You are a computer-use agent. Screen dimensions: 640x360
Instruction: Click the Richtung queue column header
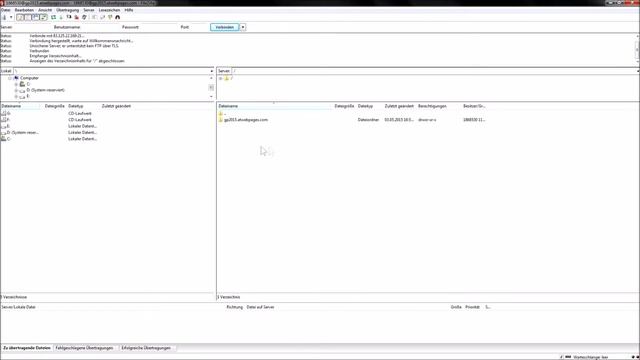(x=235, y=307)
